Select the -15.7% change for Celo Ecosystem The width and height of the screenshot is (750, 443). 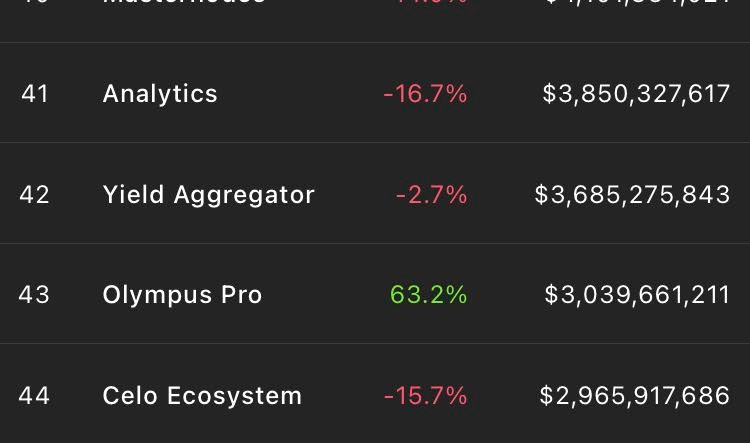426,396
